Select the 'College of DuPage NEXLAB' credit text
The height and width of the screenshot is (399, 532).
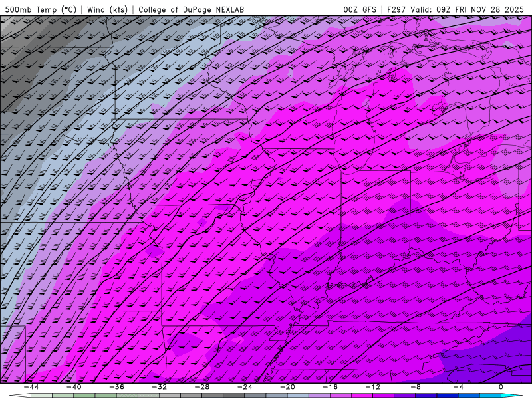(191, 9)
